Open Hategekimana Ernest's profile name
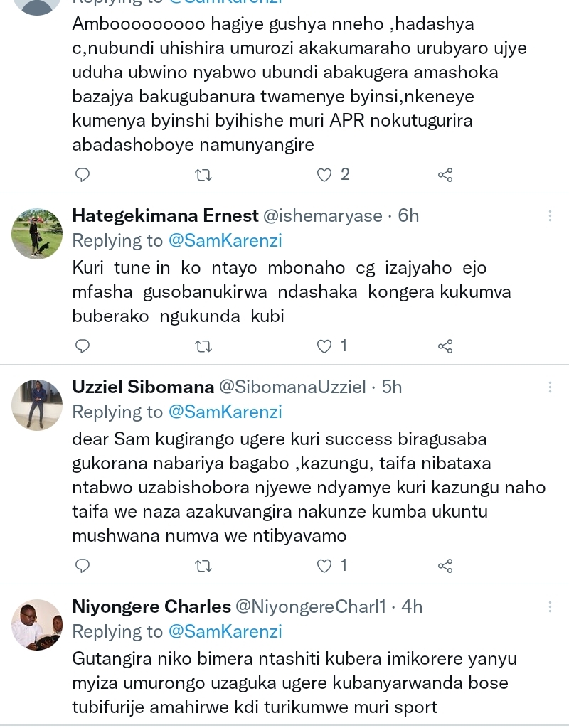 pos(165,215)
